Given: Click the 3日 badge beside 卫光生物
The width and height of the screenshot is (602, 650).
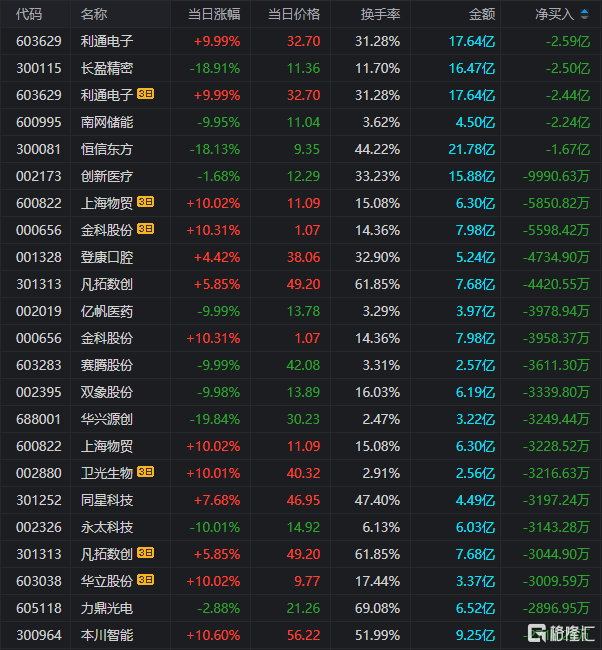Looking at the screenshot, I should coord(146,472).
